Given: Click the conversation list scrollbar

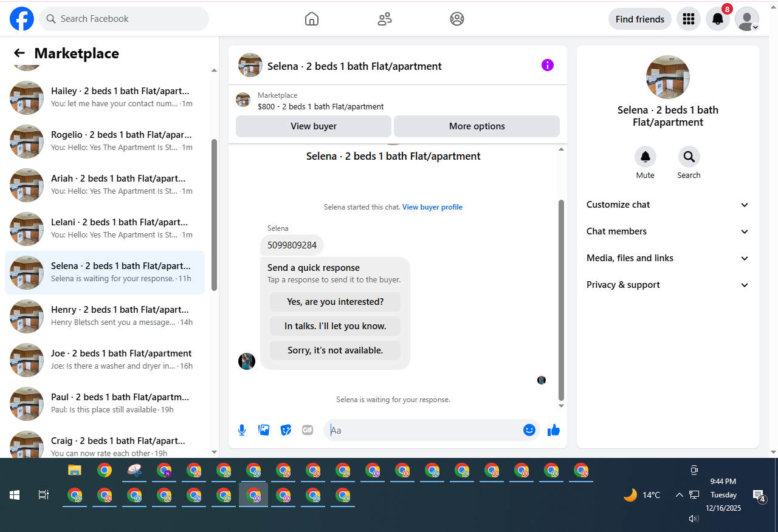Looking at the screenshot, I should tap(214, 214).
